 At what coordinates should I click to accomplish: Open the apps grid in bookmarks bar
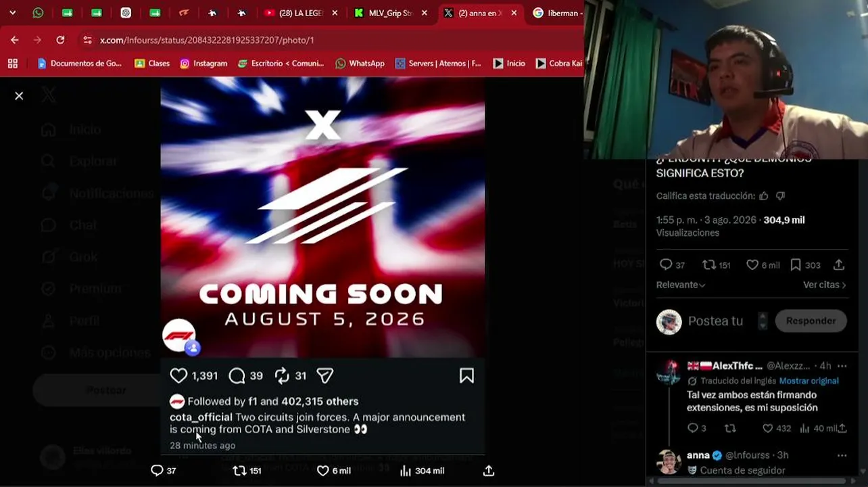click(12, 64)
